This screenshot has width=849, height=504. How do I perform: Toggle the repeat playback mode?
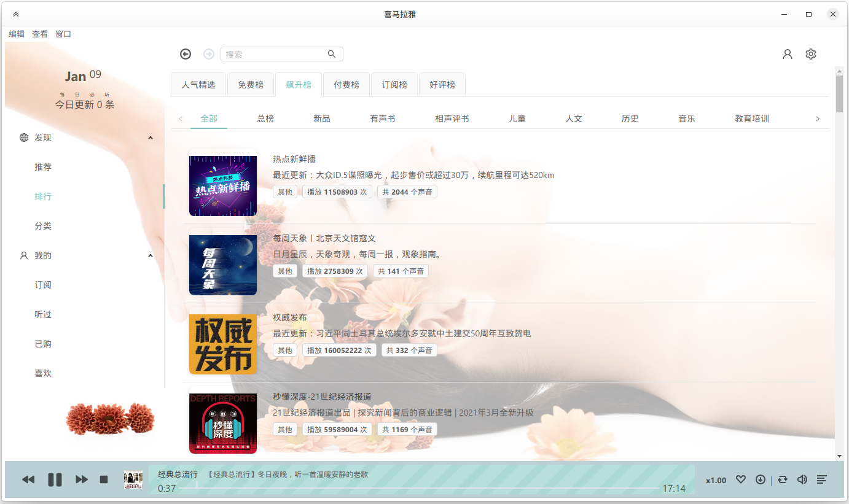pos(782,479)
